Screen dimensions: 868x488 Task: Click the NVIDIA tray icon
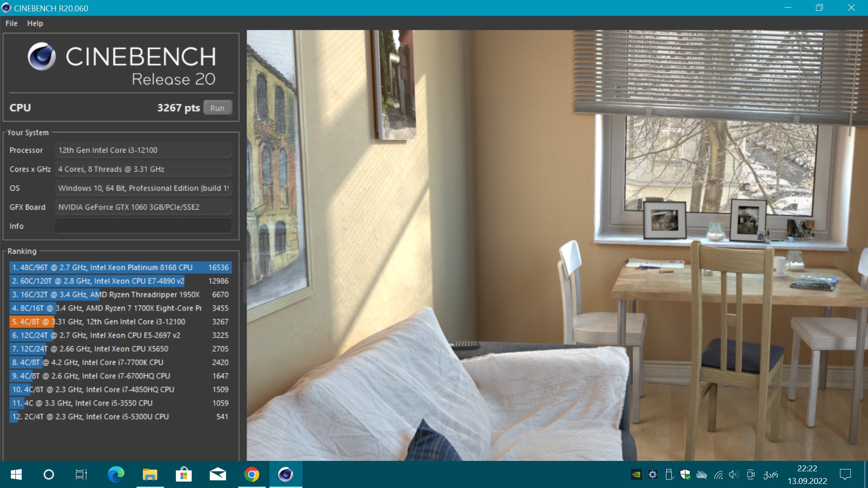coord(636,474)
